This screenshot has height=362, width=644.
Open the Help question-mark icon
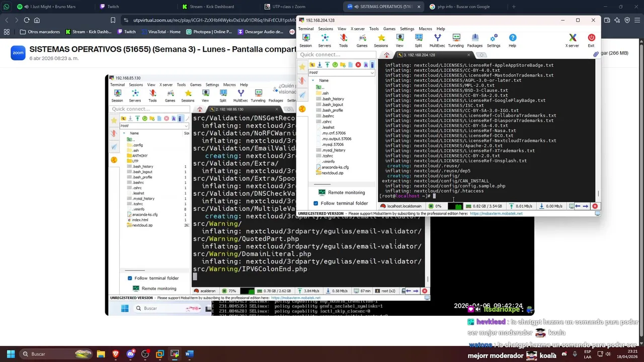point(512,41)
